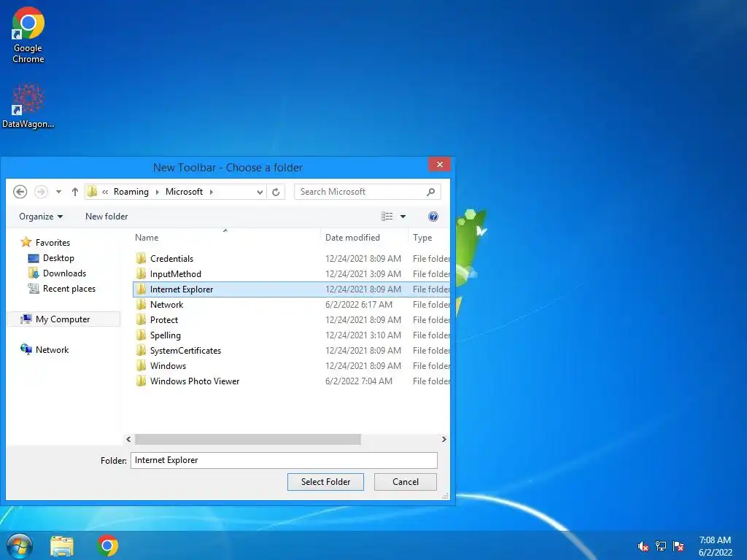
Task: Refresh the Microsoft folder view
Action: point(276,192)
